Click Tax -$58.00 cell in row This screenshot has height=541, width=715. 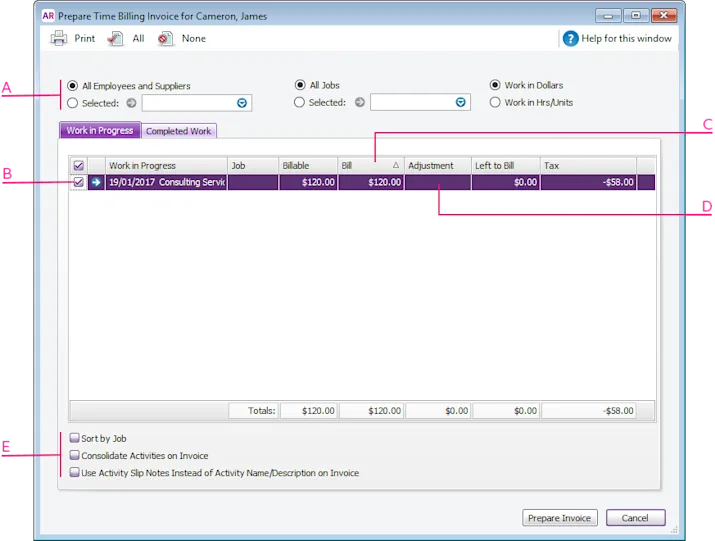tap(589, 182)
